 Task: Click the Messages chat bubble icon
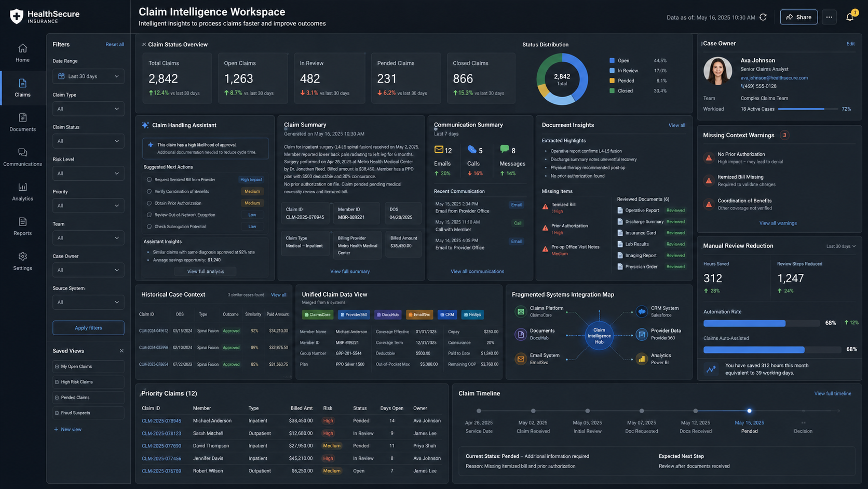pyautogui.click(x=504, y=149)
